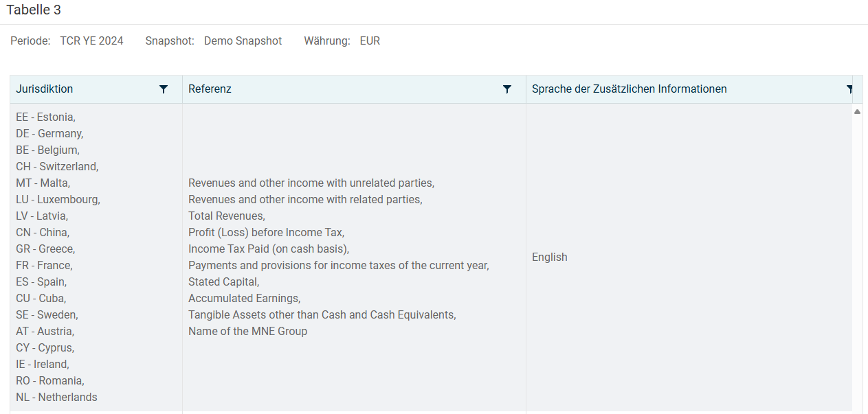Click the Sprache der Zusätzlichen Informationen header
The width and height of the screenshot is (868, 414).
click(629, 89)
